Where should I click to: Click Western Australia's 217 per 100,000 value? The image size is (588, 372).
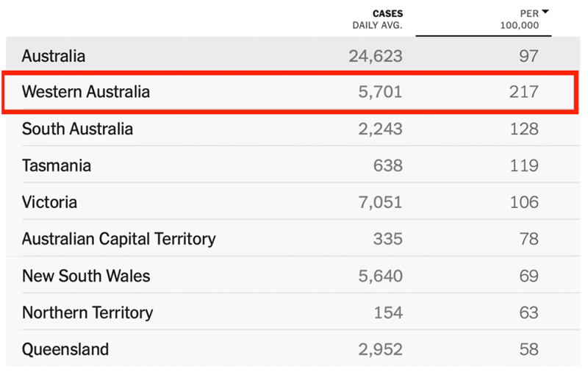point(524,92)
